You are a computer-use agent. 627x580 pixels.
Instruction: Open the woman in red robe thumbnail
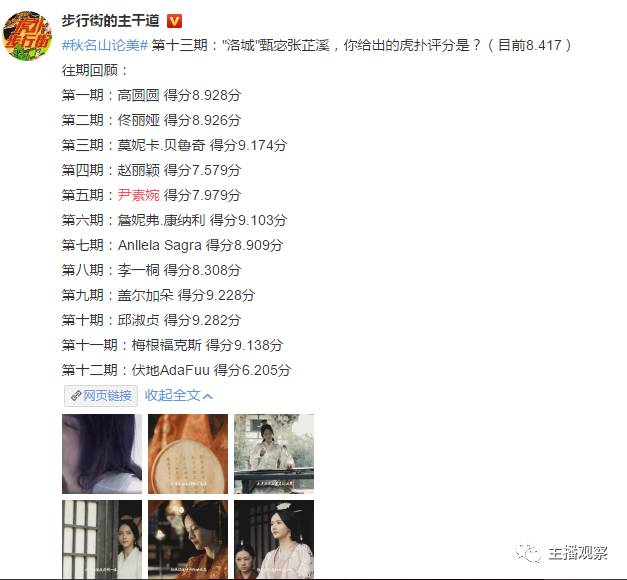tap(188, 539)
